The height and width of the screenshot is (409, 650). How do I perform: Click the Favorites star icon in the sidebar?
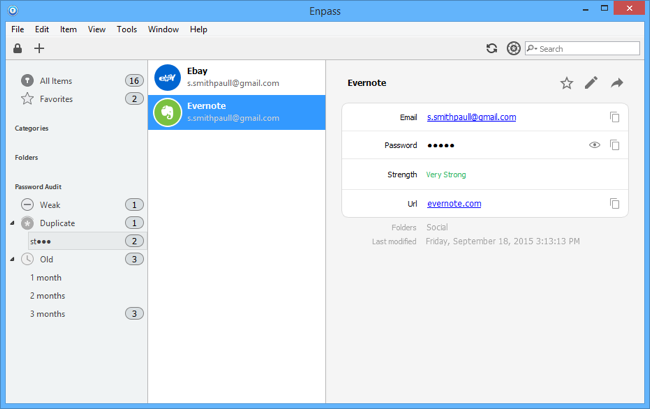pyautogui.click(x=27, y=99)
